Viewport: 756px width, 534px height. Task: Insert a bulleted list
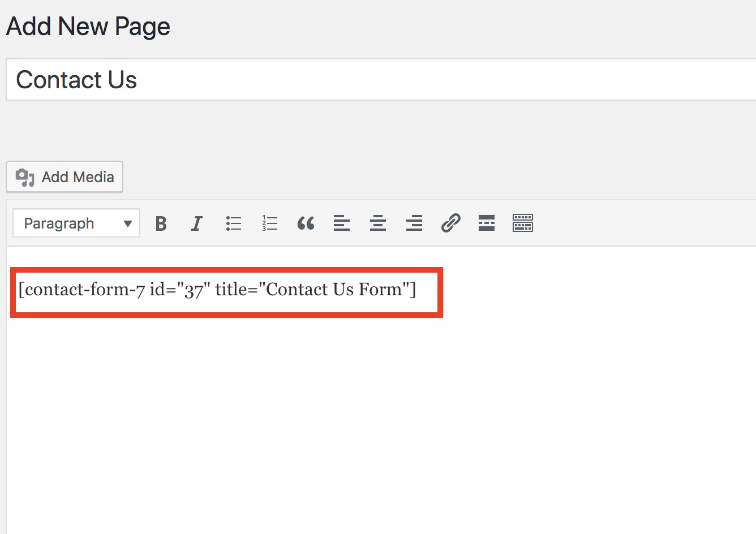point(233,223)
